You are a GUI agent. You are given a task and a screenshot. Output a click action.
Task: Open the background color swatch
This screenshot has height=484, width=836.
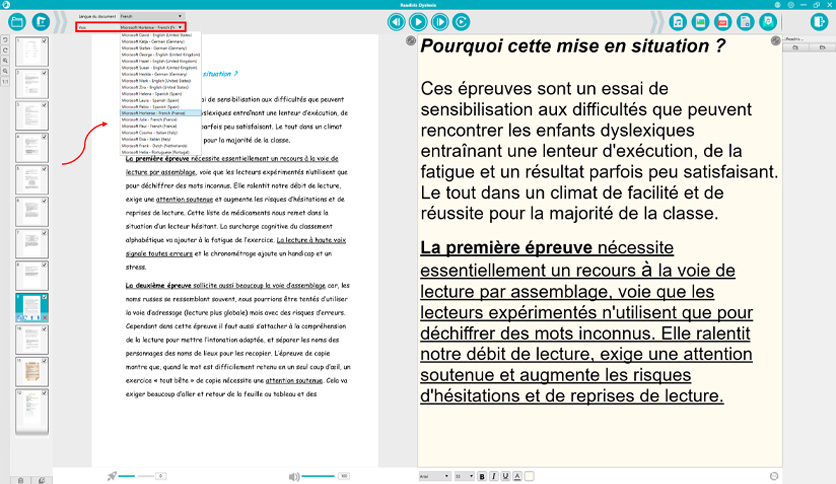tap(529, 476)
